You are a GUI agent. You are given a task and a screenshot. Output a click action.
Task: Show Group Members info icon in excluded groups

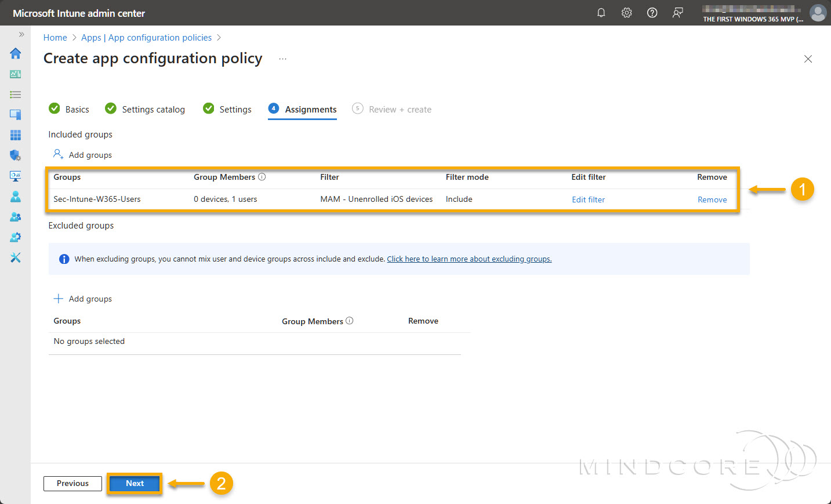[x=350, y=321]
